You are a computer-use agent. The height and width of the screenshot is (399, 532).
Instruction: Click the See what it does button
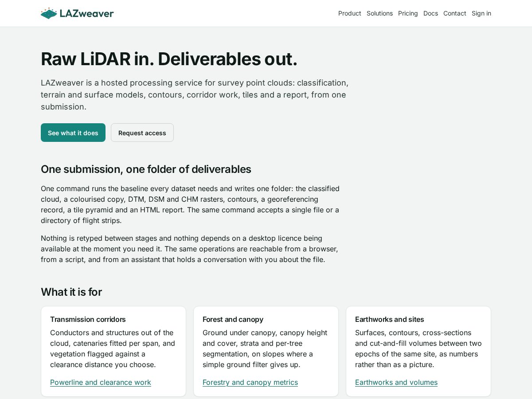coord(73,133)
